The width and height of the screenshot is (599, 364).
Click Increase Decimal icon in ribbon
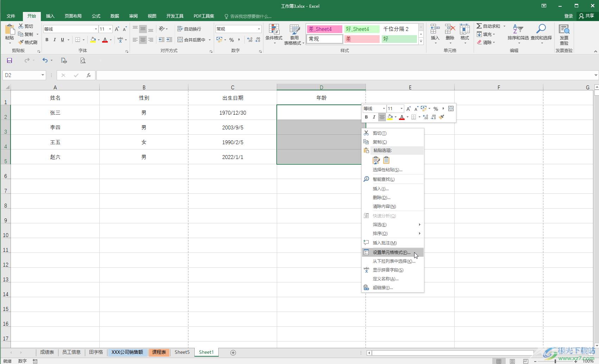click(x=250, y=40)
